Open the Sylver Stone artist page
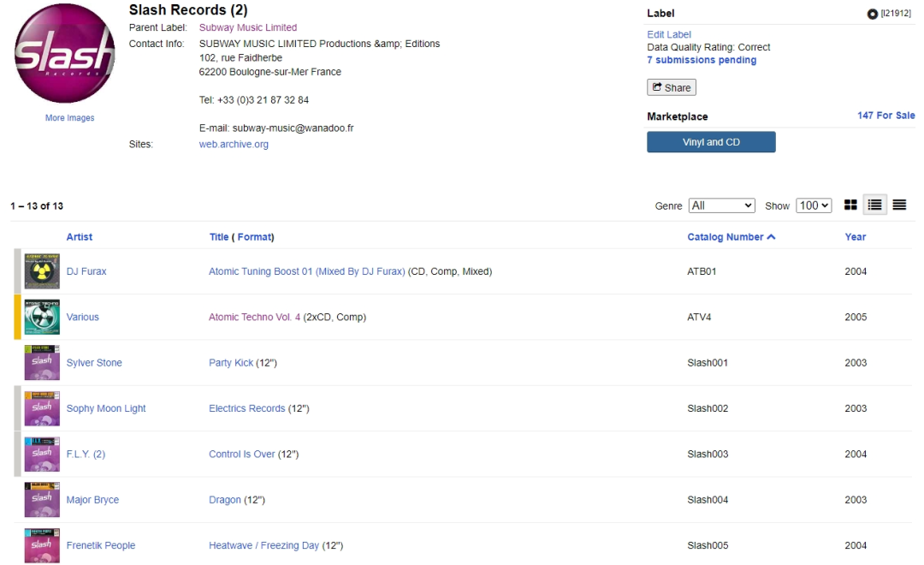The image size is (924, 565). [x=94, y=363]
